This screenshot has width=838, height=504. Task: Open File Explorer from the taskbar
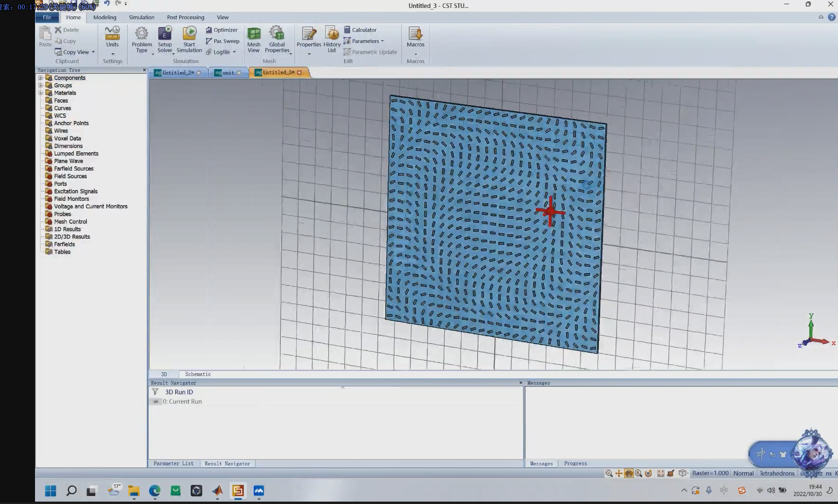(134, 491)
